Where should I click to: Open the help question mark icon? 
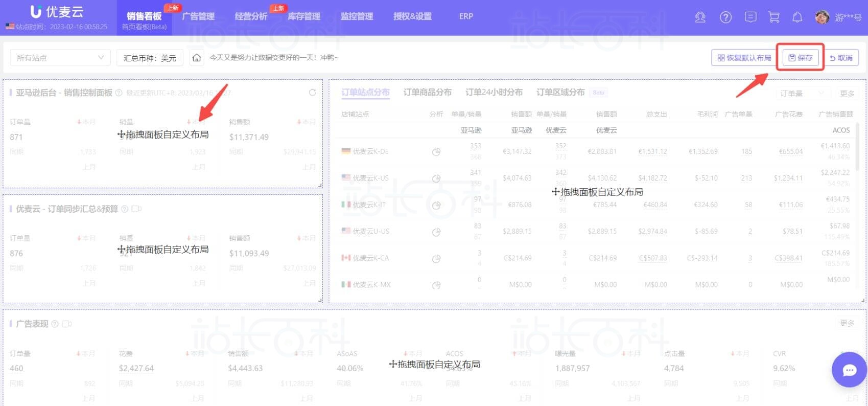coord(725,17)
